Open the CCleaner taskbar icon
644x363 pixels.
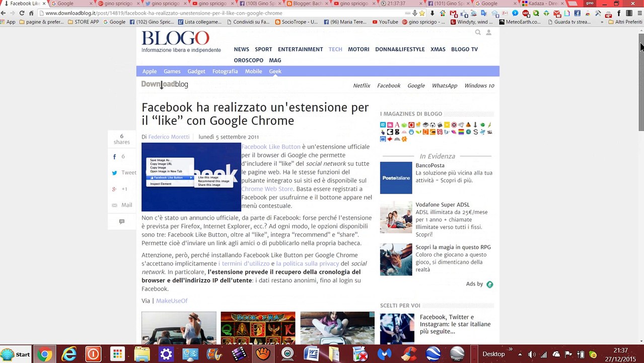click(409, 354)
